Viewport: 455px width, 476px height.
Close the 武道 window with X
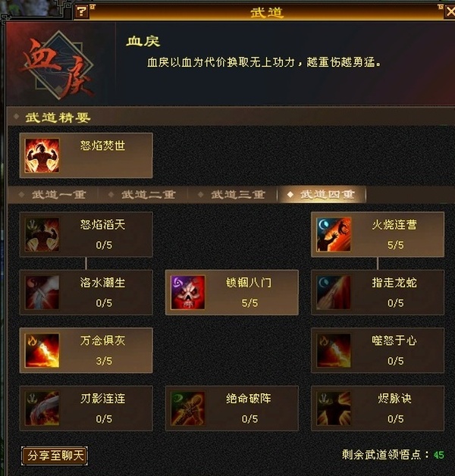pos(450,12)
